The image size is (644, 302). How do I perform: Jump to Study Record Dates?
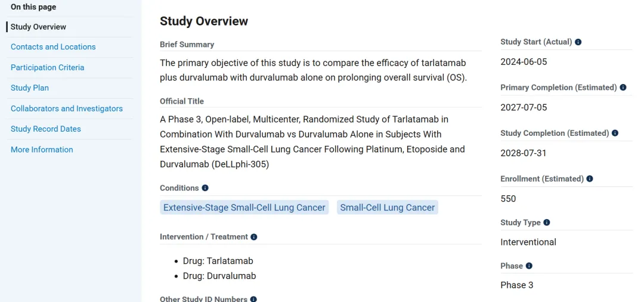[x=46, y=129]
